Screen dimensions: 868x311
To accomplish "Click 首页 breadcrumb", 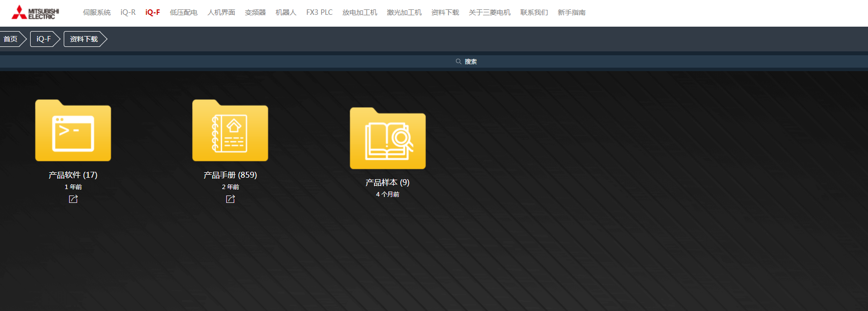I will pos(10,39).
